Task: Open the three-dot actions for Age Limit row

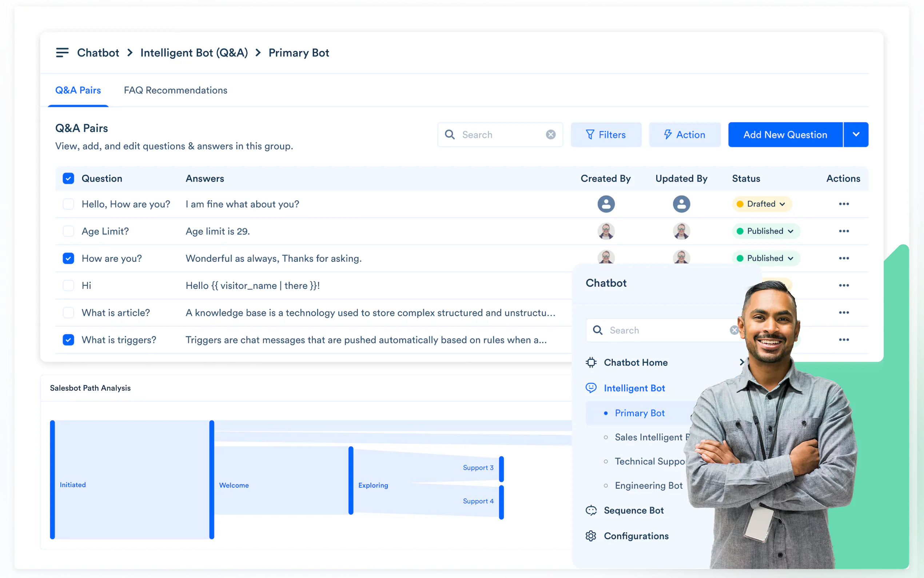Action: (843, 231)
